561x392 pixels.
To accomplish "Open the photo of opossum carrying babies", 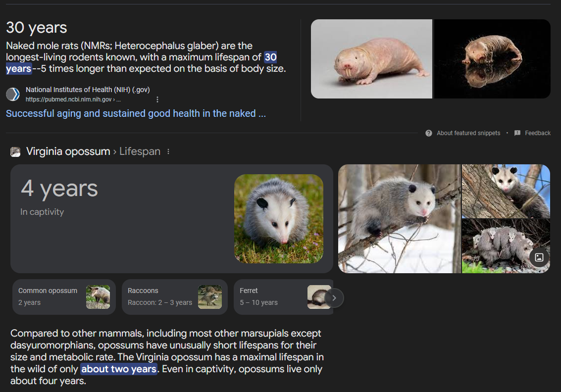I will [x=506, y=246].
